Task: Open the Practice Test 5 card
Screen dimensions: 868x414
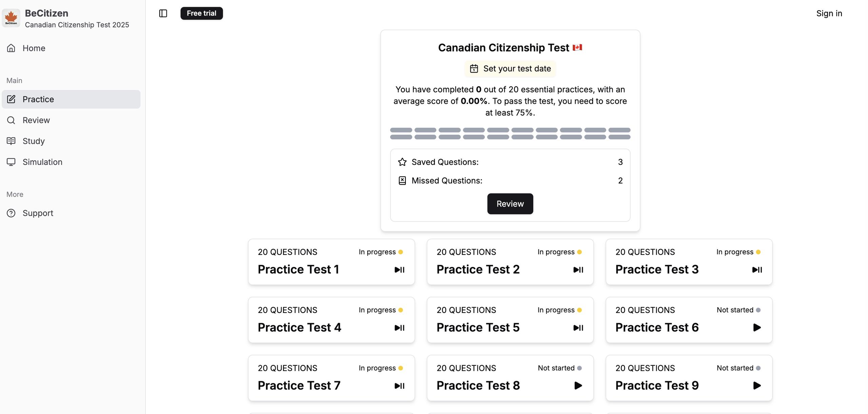Action: tap(510, 320)
